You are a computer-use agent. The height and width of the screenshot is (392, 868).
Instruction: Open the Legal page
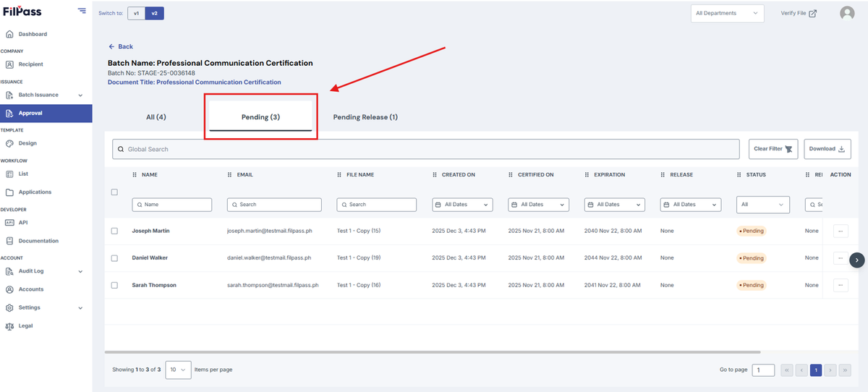[x=25, y=326]
